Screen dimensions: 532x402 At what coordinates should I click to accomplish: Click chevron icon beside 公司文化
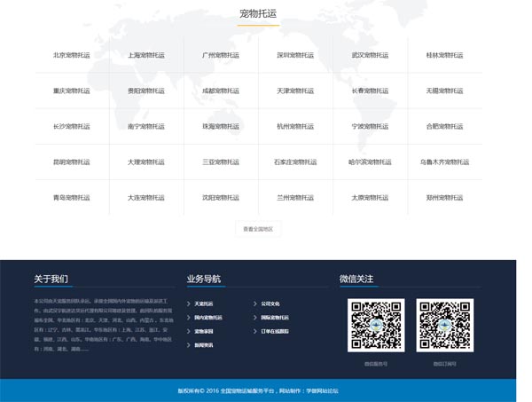click(254, 303)
